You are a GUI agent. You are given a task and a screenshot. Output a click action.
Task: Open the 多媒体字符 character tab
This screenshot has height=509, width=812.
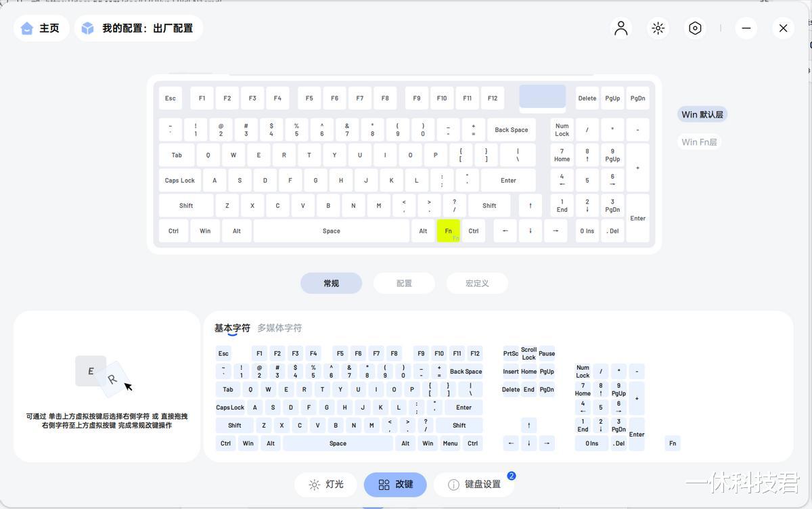[x=279, y=328]
